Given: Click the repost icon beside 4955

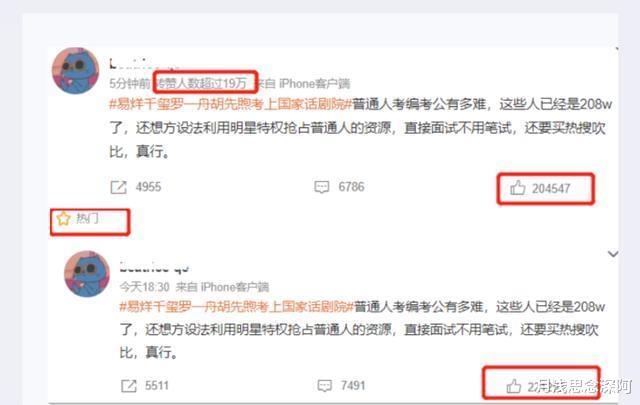Looking at the screenshot, I should [118, 187].
